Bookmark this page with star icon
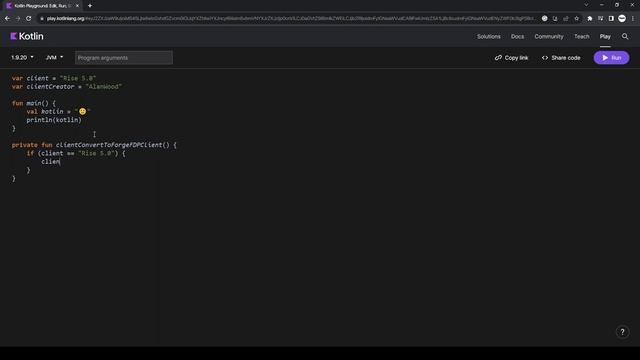This screenshot has width=640, height=360. pyautogui.click(x=576, y=18)
